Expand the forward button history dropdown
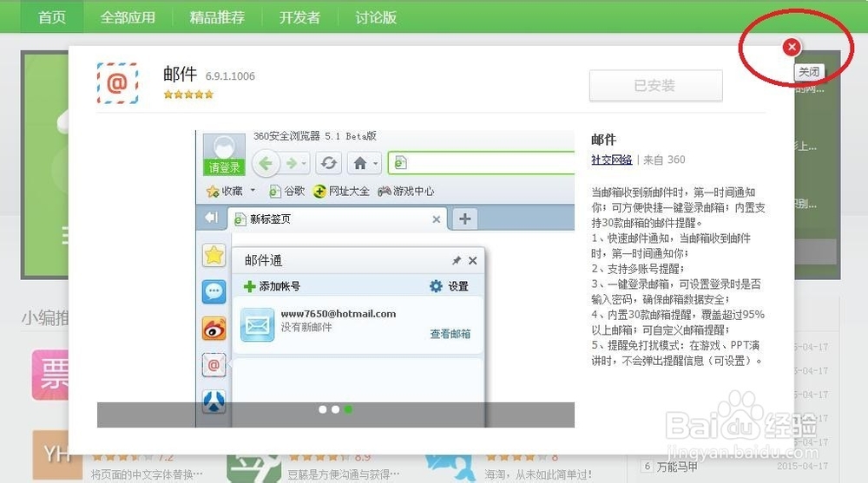This screenshot has width=868, height=483. [x=304, y=164]
